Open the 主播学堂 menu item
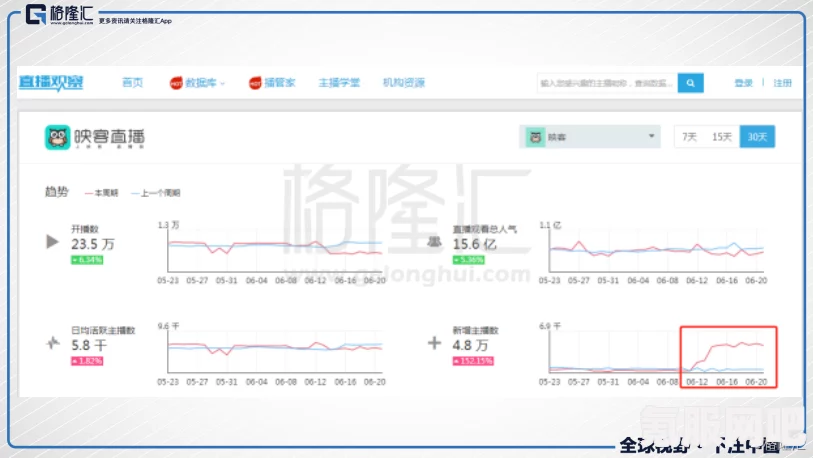813x458 pixels. 339,82
